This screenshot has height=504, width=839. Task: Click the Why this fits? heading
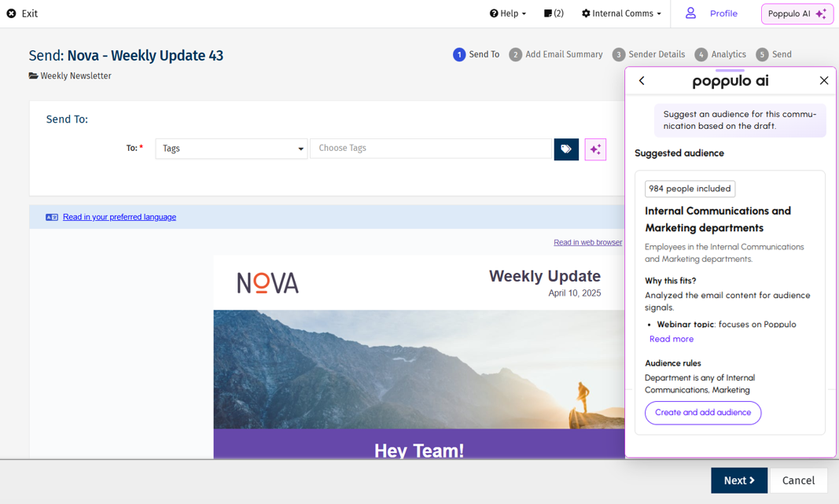(x=670, y=281)
